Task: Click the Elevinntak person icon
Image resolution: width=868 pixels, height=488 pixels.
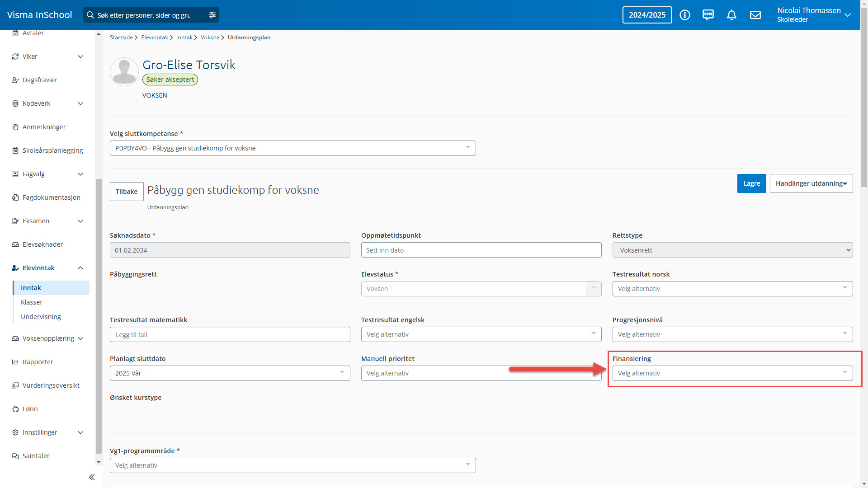Action: tap(15, 268)
